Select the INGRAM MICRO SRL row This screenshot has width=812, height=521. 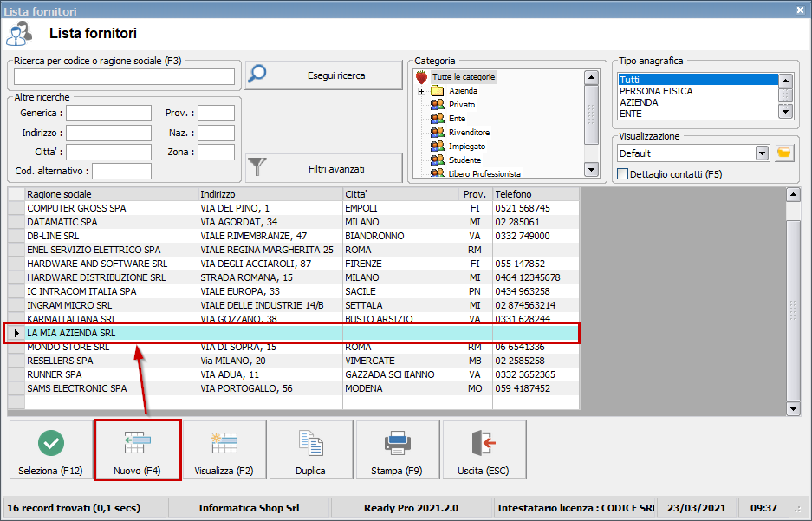tap(294, 305)
